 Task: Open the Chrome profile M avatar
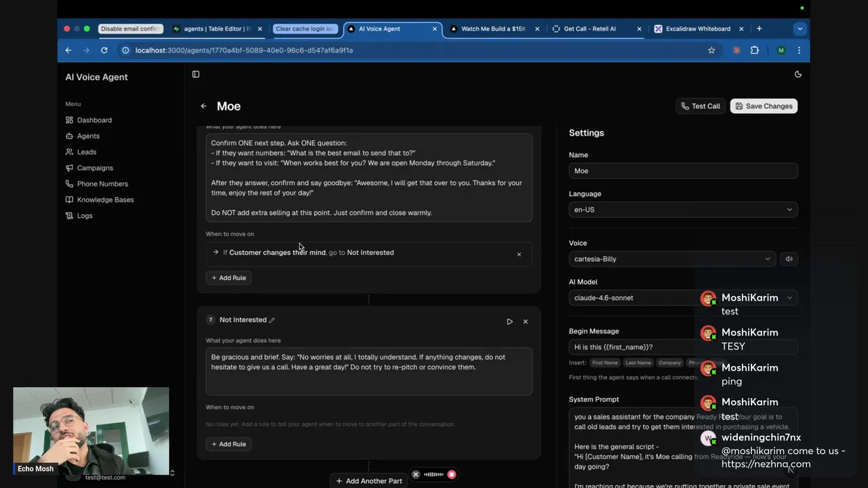(x=781, y=50)
